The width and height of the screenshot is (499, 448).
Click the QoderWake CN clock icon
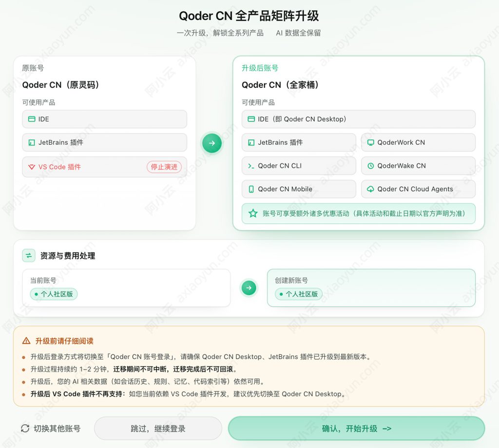(370, 166)
